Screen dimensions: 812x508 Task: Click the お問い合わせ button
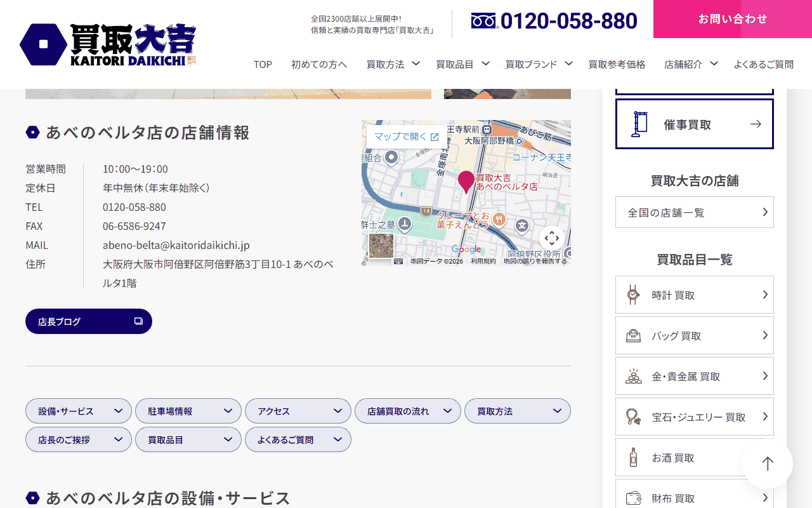[x=733, y=19]
